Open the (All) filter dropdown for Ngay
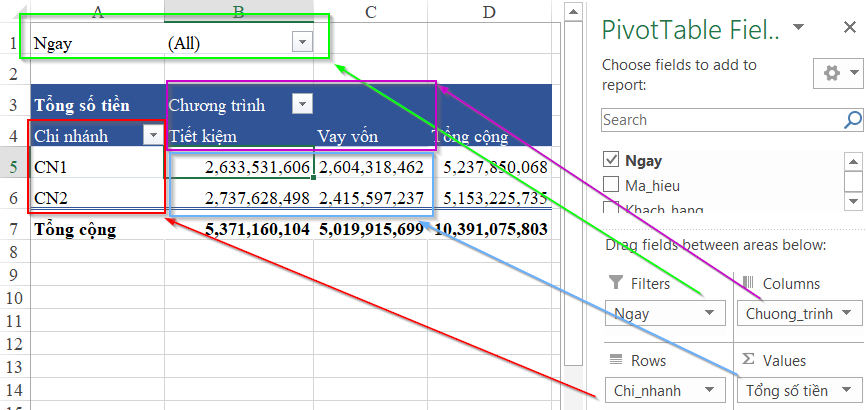Screen dimensions: 866x410 click(x=302, y=42)
